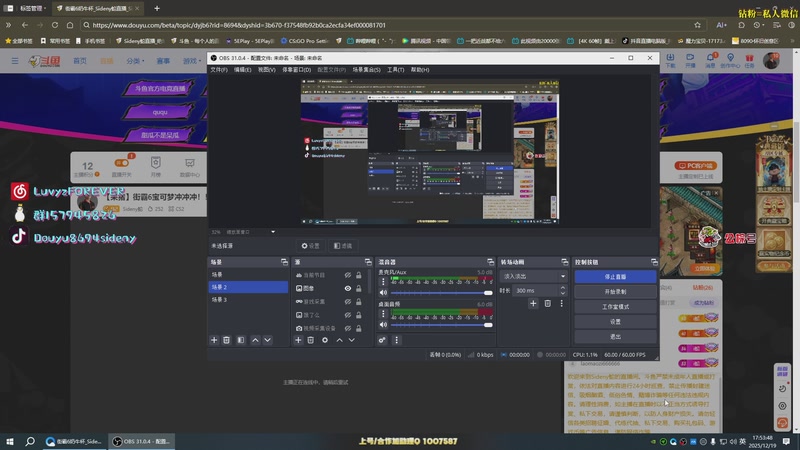Reload the browser page

coord(55,25)
